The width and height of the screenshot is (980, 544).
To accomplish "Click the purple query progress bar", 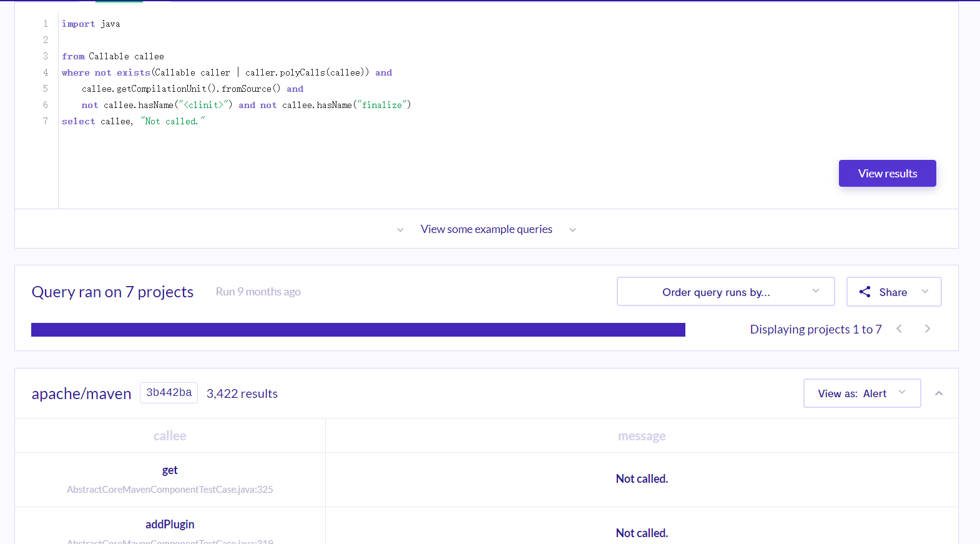I will (358, 330).
